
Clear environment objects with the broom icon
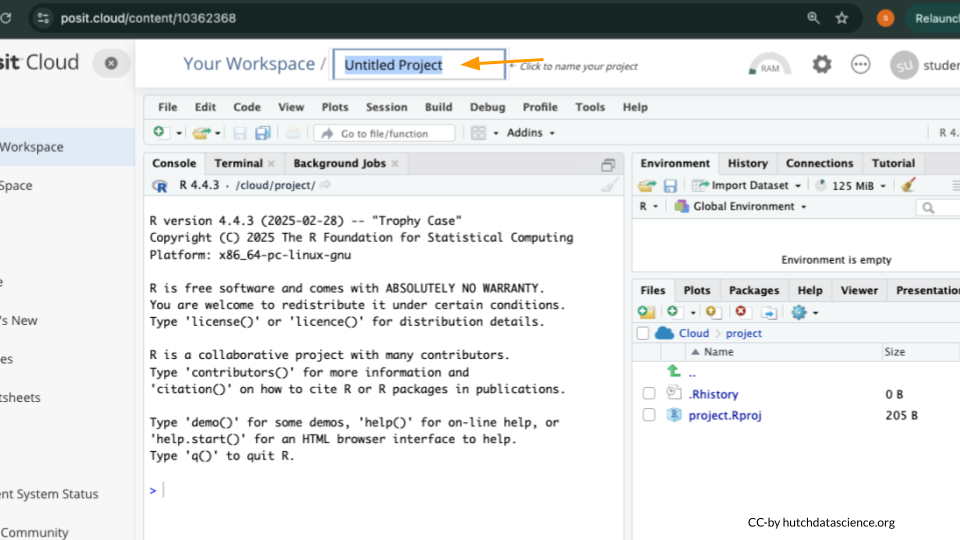908,185
